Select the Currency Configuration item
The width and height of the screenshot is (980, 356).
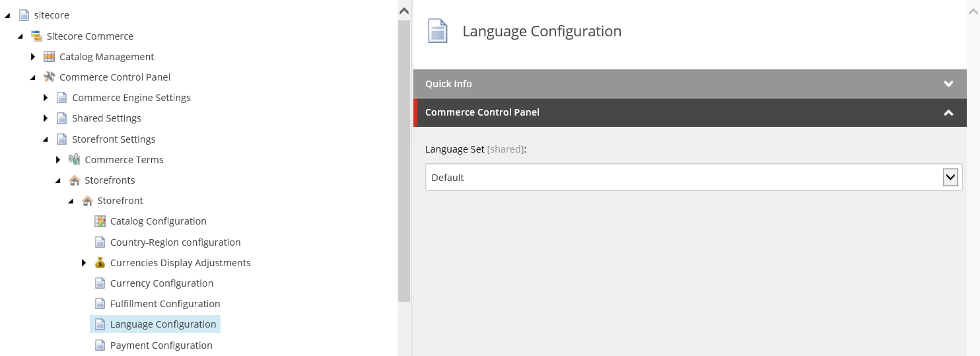pos(162,283)
